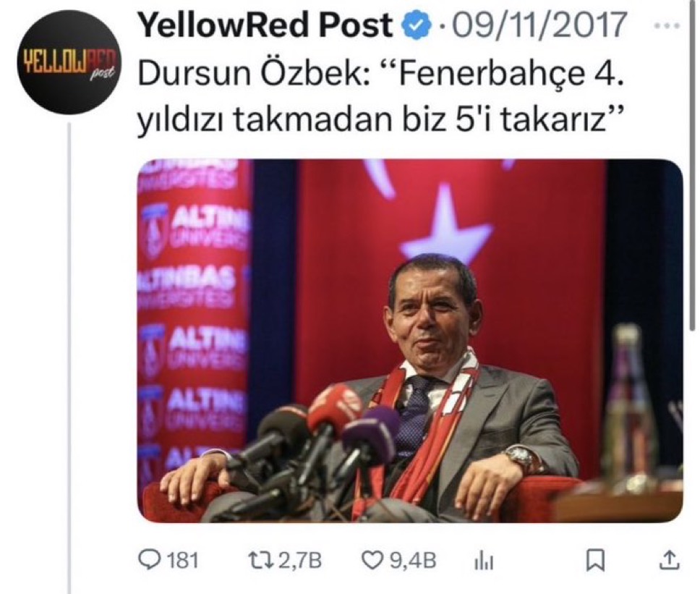The width and height of the screenshot is (700, 594).
Task: Click the 2,7B retweet count
Action: coord(300,560)
